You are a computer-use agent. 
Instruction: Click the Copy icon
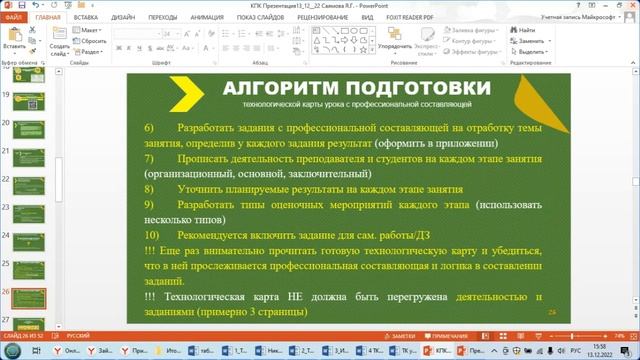pyautogui.click(x=32, y=40)
